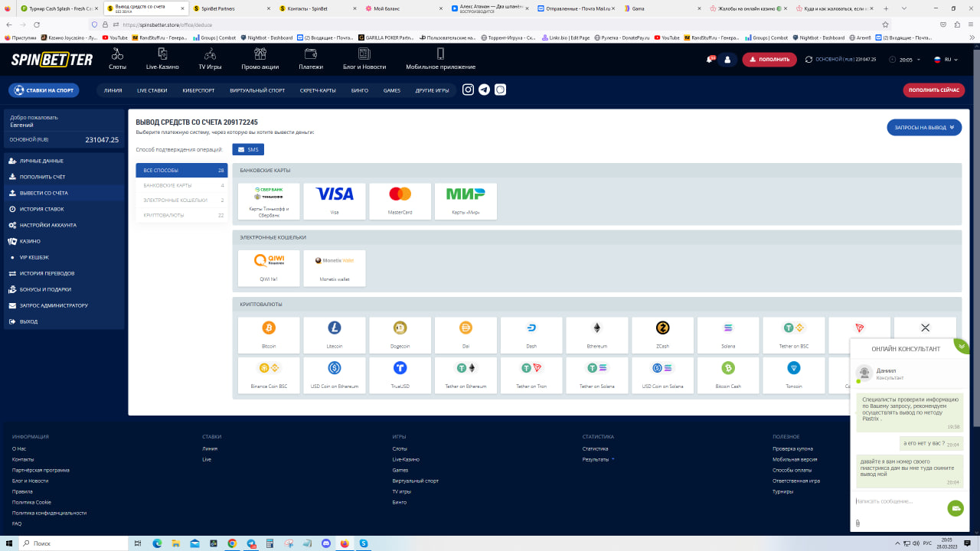Image resolution: width=980 pixels, height=551 pixels.
Task: Choose Solana for withdrawal
Action: coord(728,336)
